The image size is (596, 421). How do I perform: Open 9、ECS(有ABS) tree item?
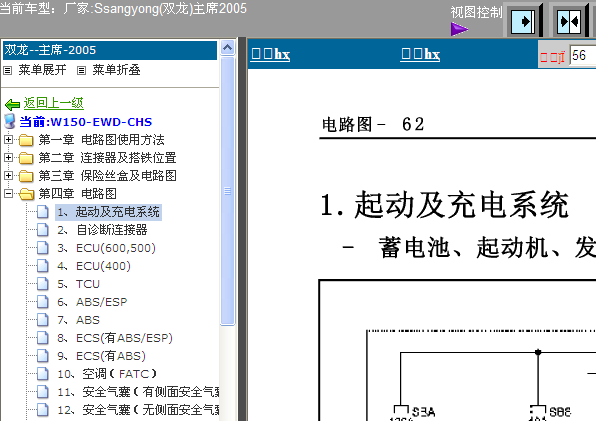click(x=101, y=356)
